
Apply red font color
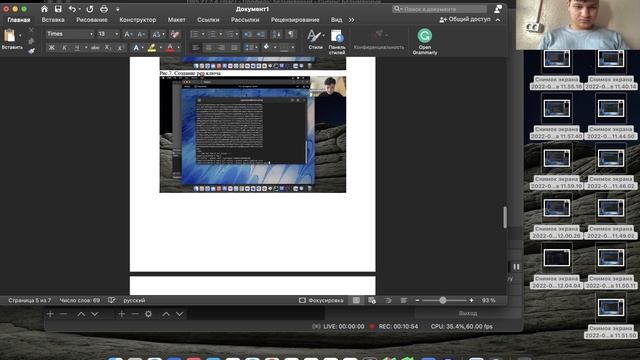click(170, 48)
